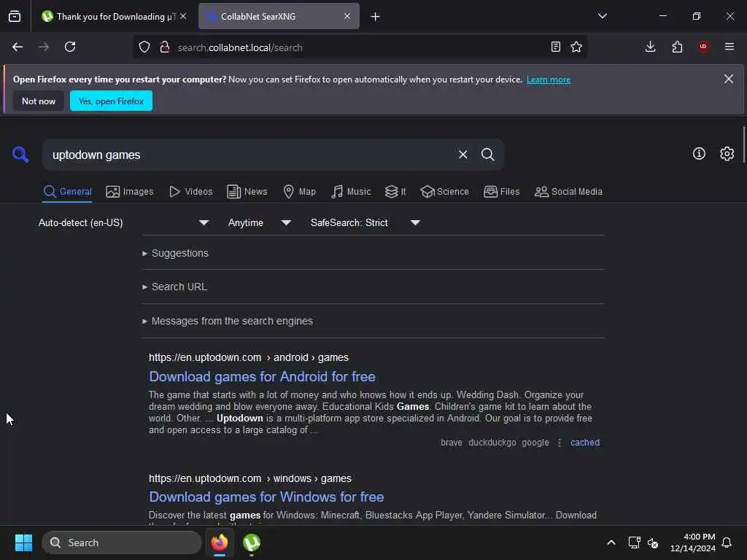Open Firefox application menu
Viewport: 747px width, 560px height.
[x=729, y=47]
